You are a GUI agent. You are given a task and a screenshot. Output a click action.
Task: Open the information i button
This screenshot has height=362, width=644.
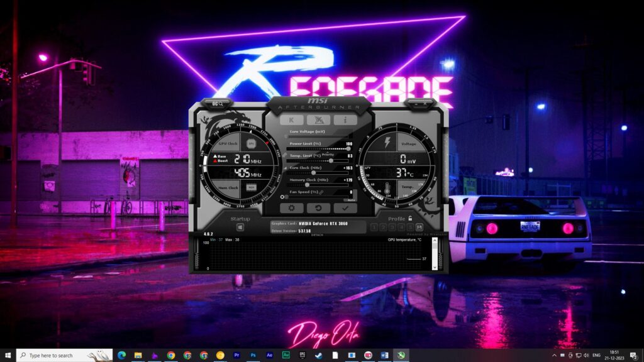click(x=345, y=120)
